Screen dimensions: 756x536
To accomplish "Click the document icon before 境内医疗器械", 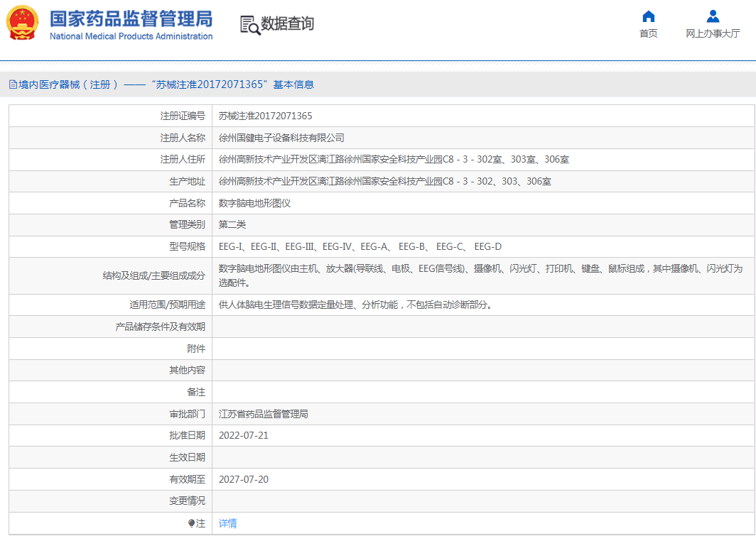I will [x=13, y=84].
